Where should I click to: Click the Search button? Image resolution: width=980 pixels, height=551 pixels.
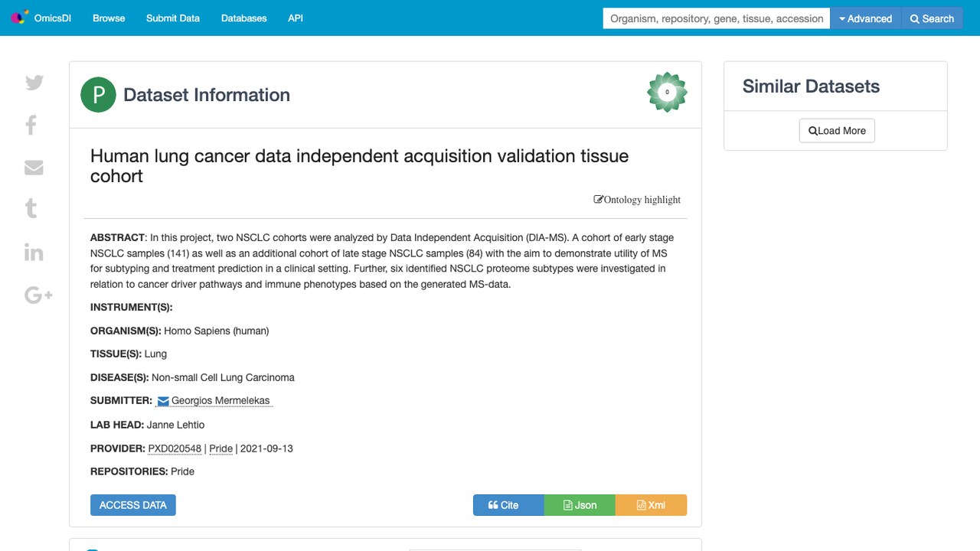[932, 18]
